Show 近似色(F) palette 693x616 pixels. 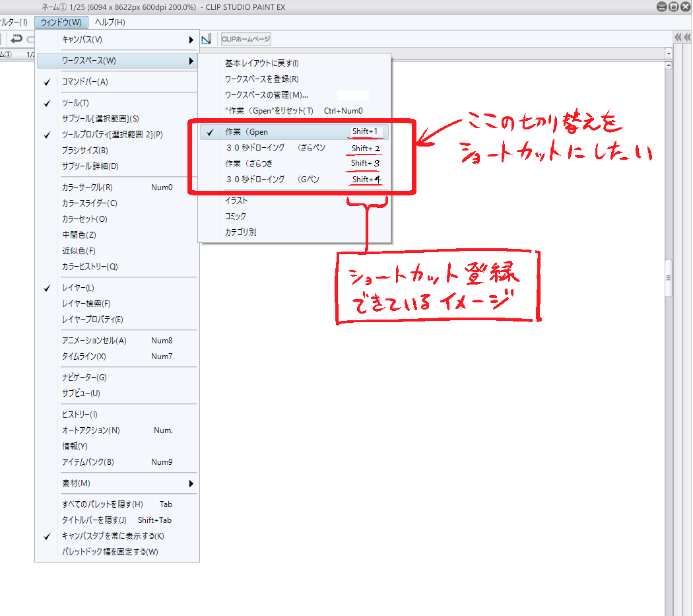tap(117, 251)
